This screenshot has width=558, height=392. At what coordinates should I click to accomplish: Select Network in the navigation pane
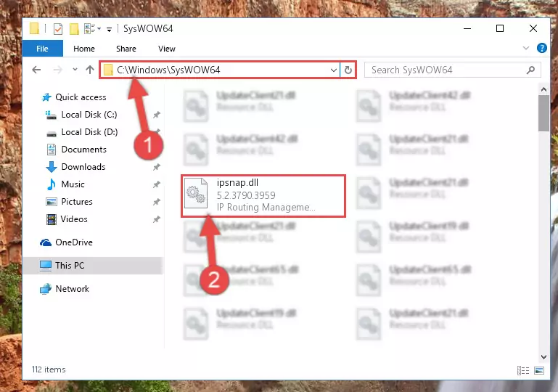coord(73,289)
